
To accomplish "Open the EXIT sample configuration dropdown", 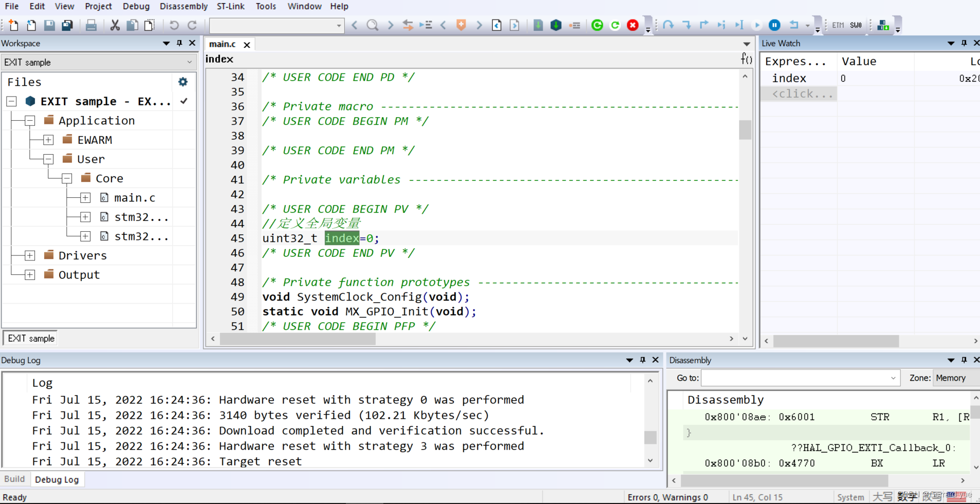I will [x=98, y=62].
